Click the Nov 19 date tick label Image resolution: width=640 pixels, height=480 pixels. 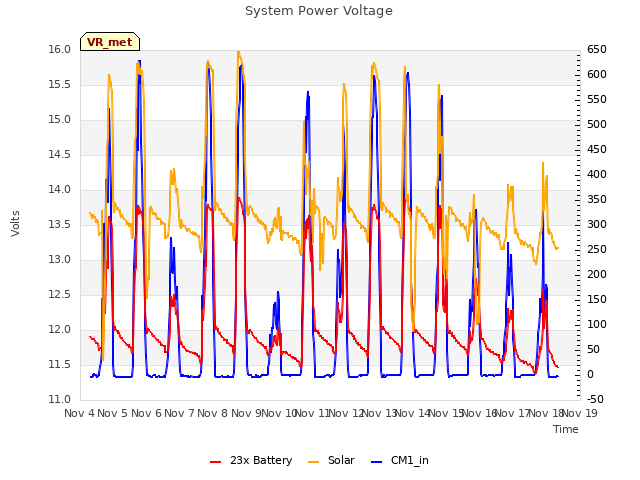coord(580,413)
